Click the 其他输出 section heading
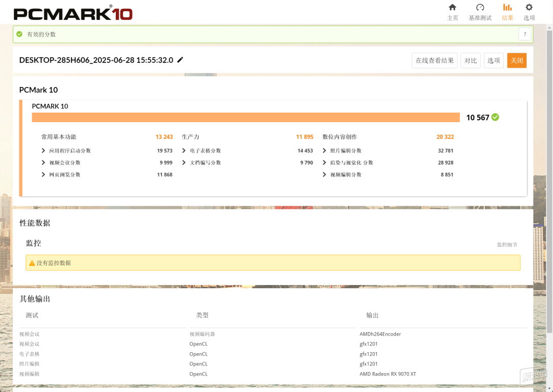 coord(35,299)
